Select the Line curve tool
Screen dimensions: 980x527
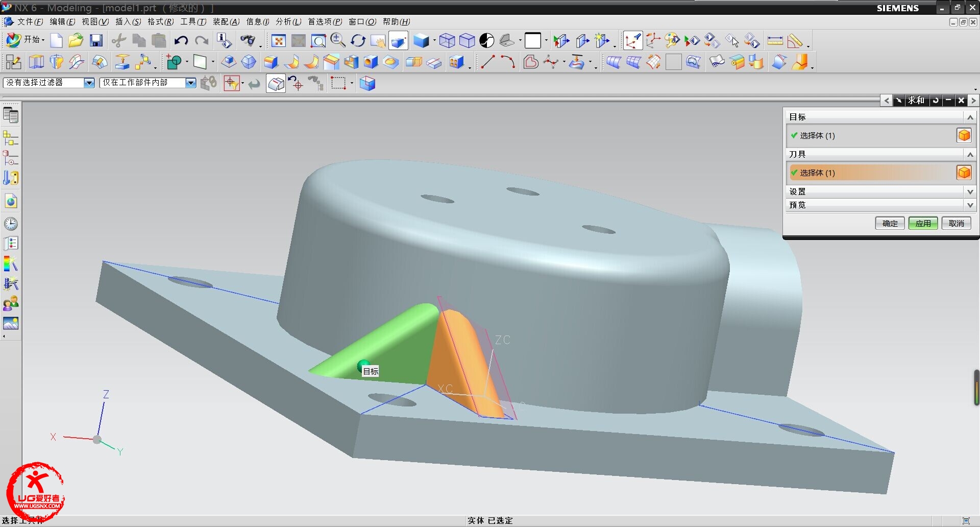(487, 62)
